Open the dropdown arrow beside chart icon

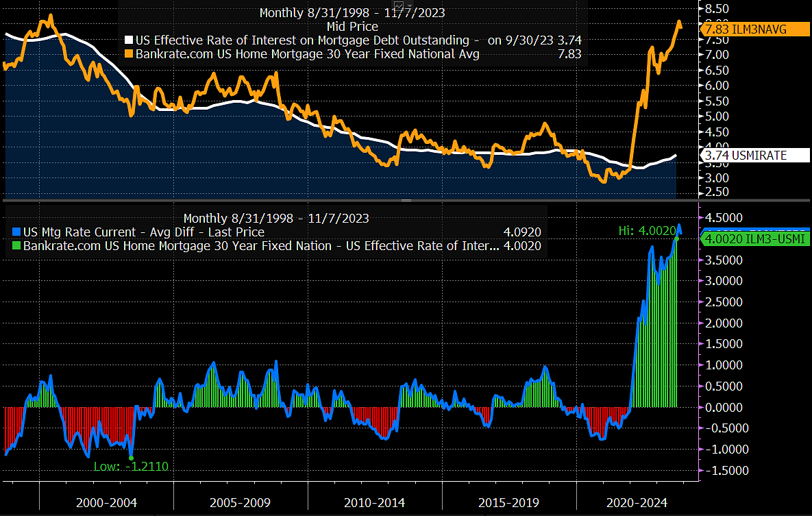click(x=410, y=5)
